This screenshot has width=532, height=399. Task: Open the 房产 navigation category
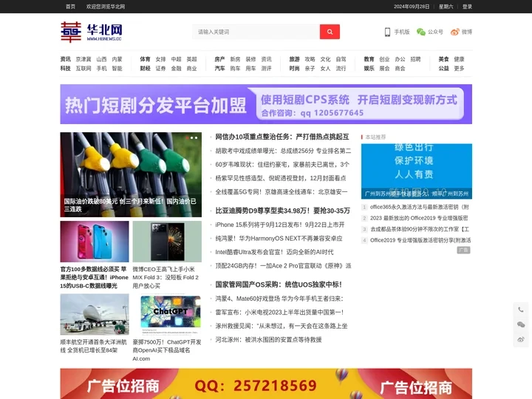point(220,59)
